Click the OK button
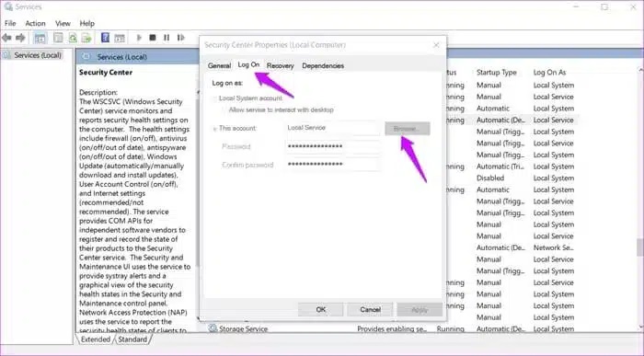The height and width of the screenshot is (356, 644). [x=321, y=310]
